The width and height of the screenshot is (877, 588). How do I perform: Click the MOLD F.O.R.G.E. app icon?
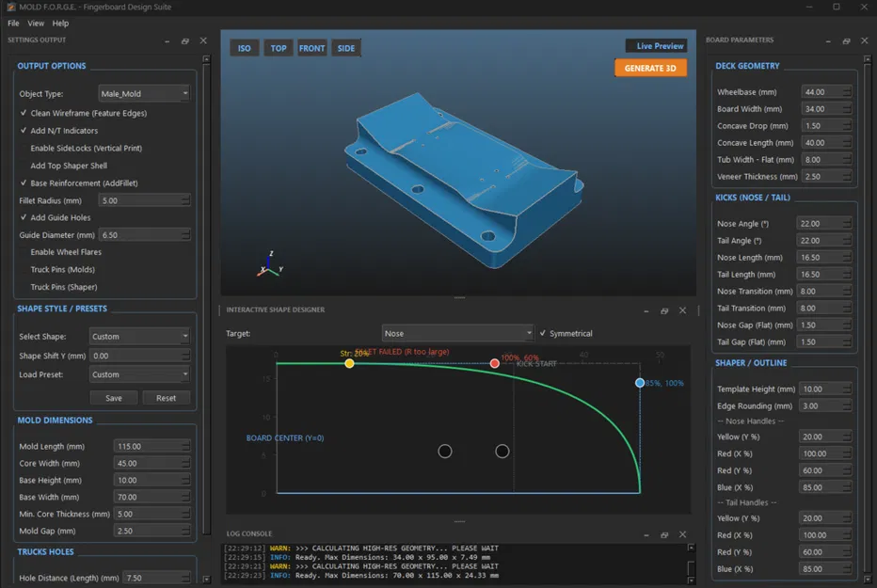pyautogui.click(x=10, y=7)
